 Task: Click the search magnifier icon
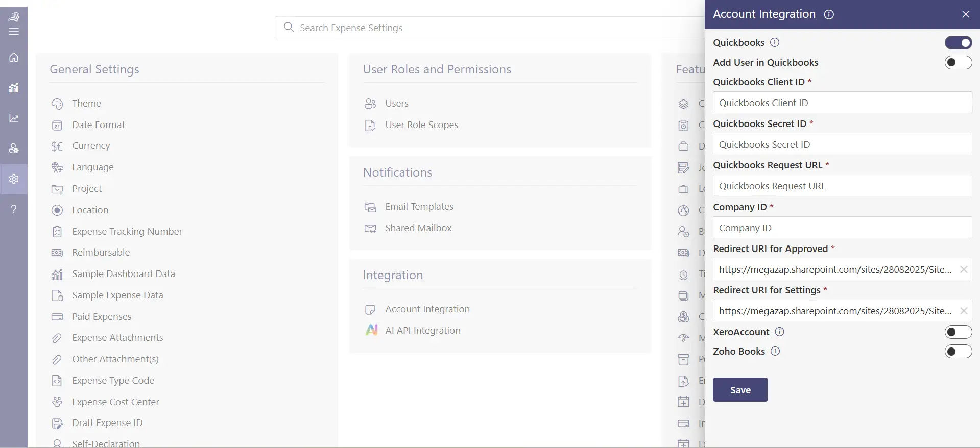[289, 27]
